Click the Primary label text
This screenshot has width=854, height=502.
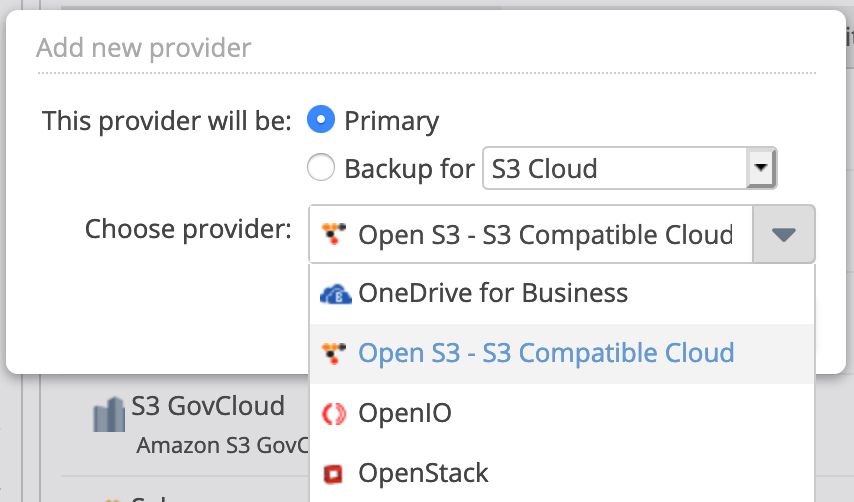point(391,122)
